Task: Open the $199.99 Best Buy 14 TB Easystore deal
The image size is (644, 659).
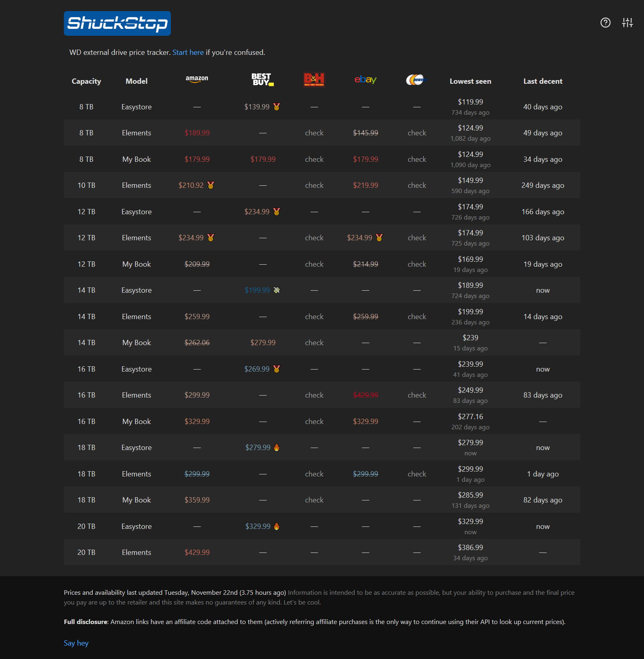Action: (257, 290)
